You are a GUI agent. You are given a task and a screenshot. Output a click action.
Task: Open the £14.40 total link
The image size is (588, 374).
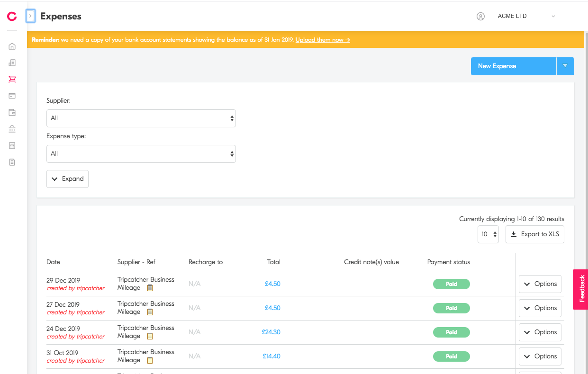tap(271, 356)
